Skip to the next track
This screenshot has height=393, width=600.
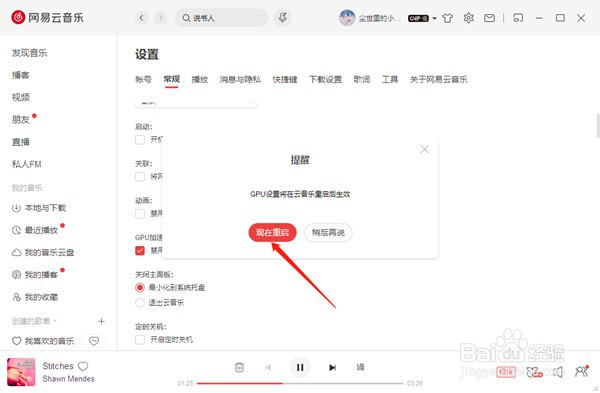(333, 367)
